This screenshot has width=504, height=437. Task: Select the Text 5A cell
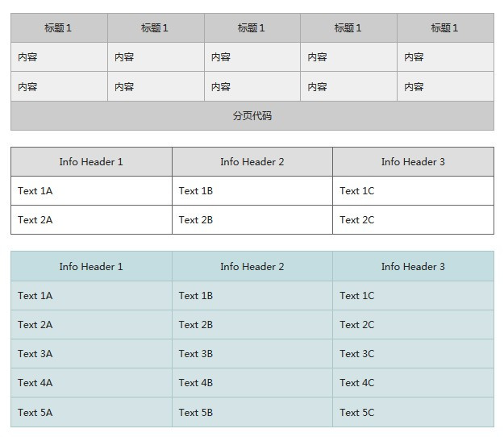[x=35, y=412]
